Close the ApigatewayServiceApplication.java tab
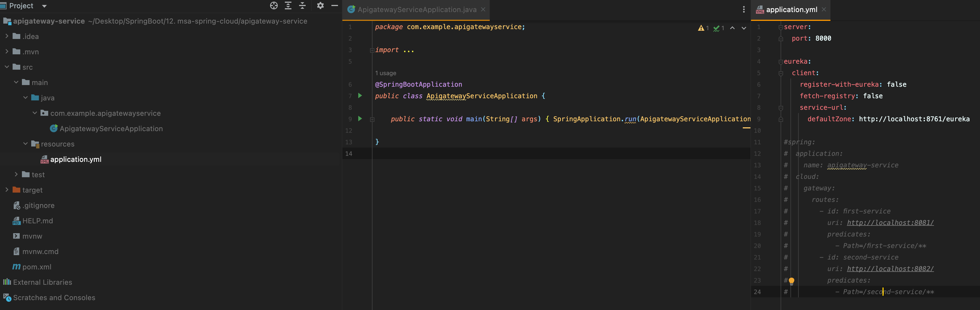 click(x=483, y=10)
